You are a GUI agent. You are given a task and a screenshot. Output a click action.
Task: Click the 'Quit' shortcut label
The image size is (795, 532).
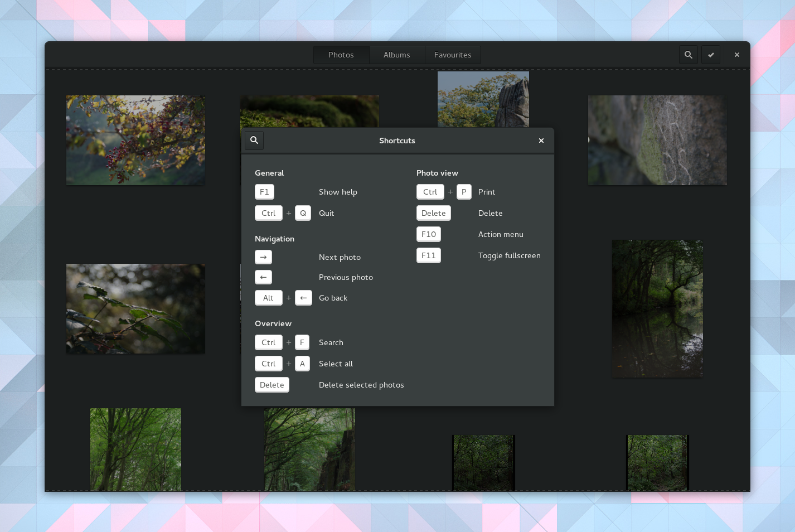click(x=327, y=213)
